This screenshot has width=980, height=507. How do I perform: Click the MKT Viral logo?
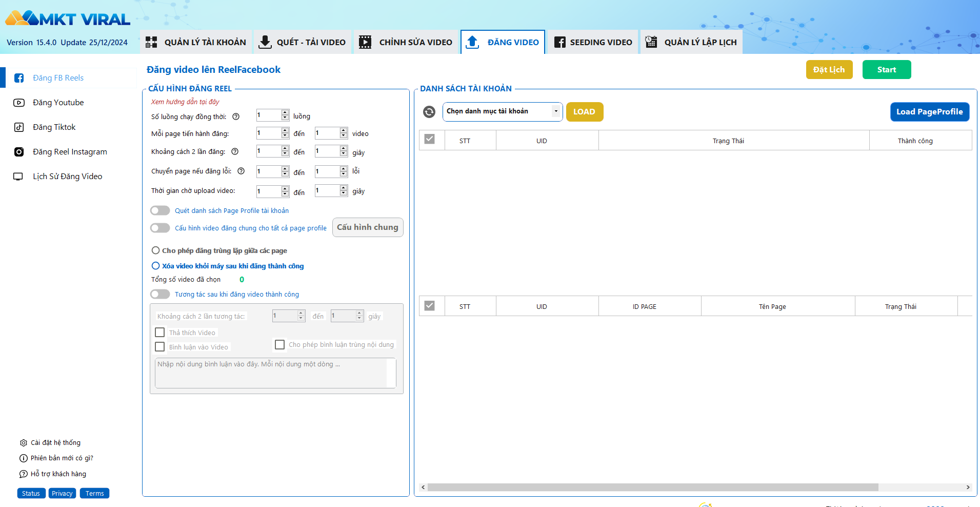(x=68, y=18)
